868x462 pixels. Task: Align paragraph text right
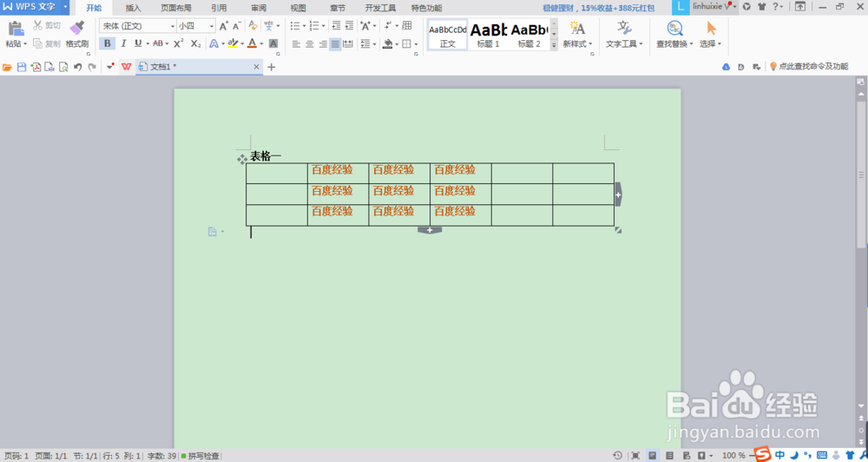[x=323, y=43]
